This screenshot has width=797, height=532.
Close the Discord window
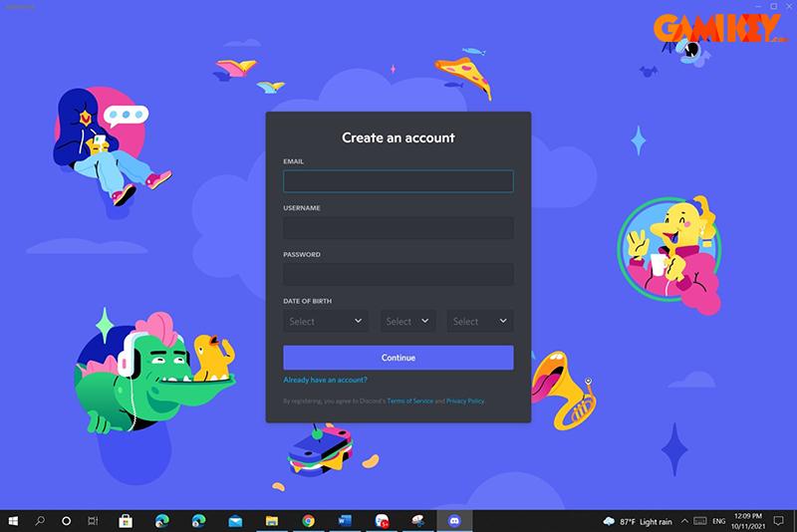789,6
